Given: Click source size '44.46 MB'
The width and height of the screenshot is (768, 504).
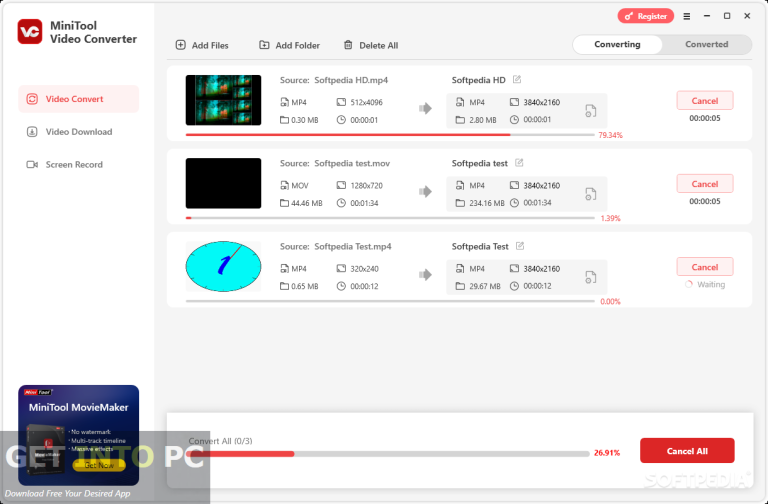Looking at the screenshot, I should [x=307, y=203].
